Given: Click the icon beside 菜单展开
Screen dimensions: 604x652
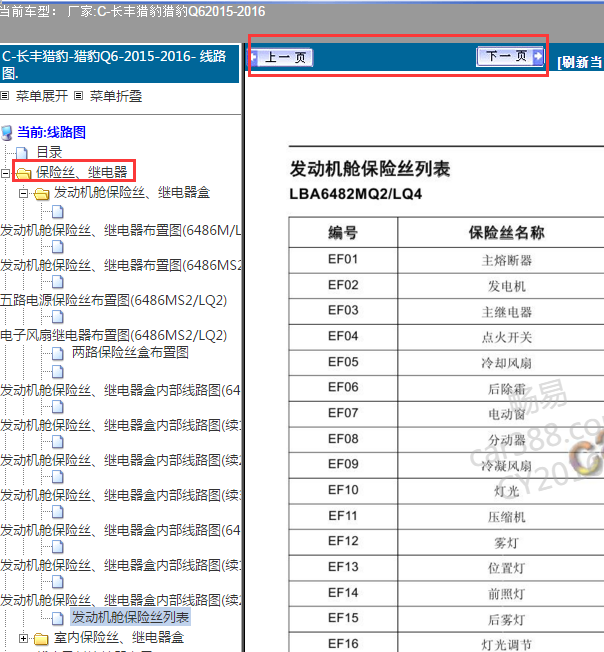Looking at the screenshot, I should (5, 96).
